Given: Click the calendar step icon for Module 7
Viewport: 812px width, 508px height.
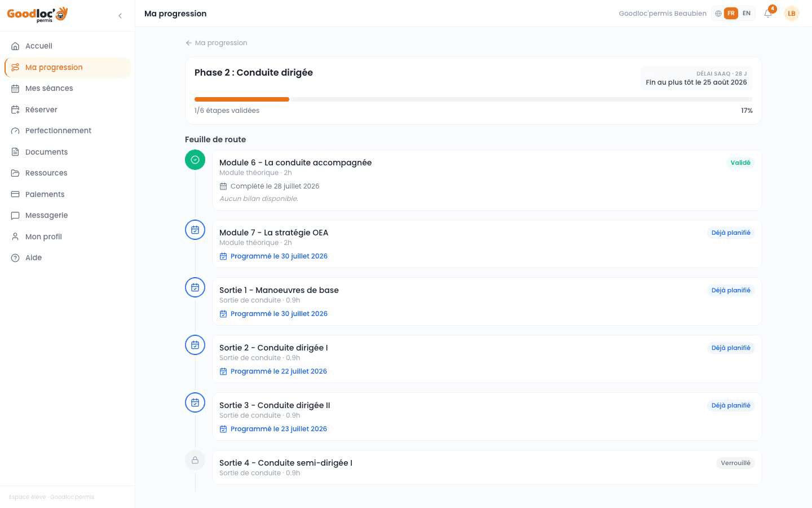Looking at the screenshot, I should tap(195, 230).
